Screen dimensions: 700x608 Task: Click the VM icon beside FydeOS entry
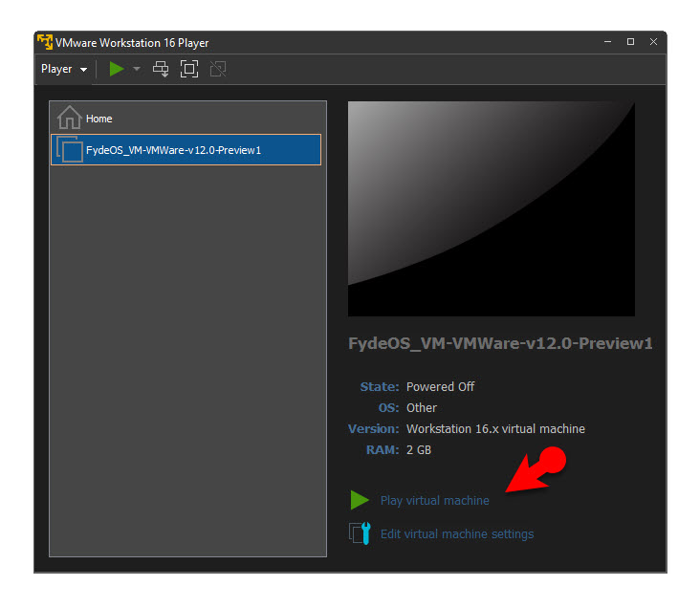click(70, 149)
